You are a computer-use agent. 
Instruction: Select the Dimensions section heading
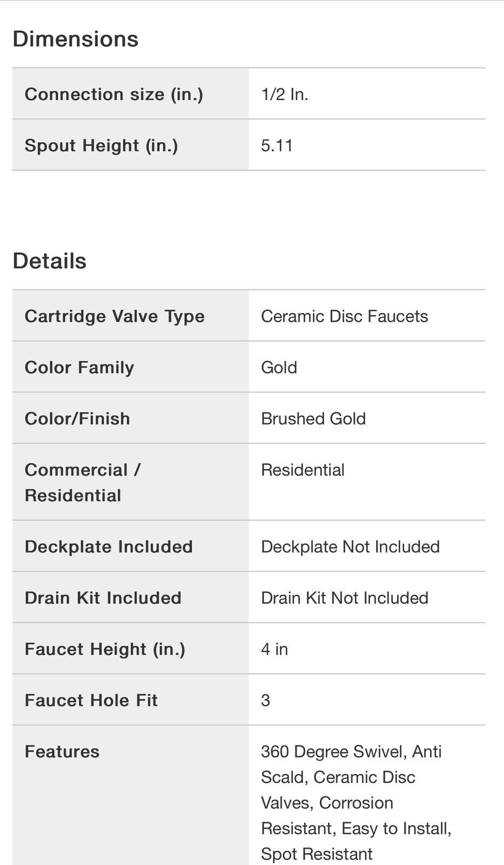(x=76, y=39)
